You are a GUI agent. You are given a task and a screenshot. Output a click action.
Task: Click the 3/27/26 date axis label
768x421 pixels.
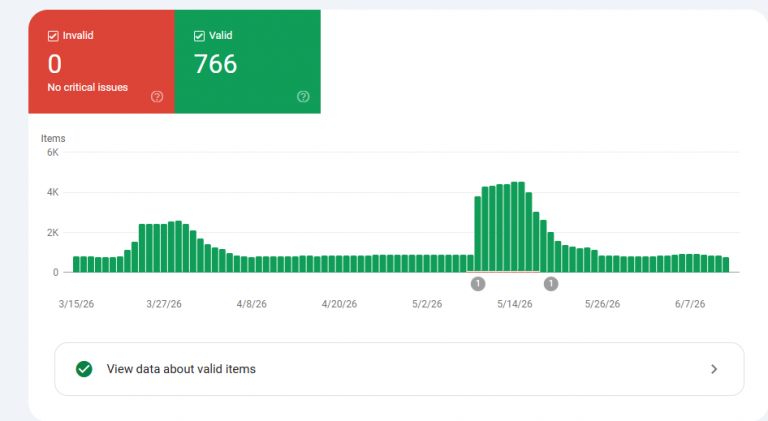164,304
